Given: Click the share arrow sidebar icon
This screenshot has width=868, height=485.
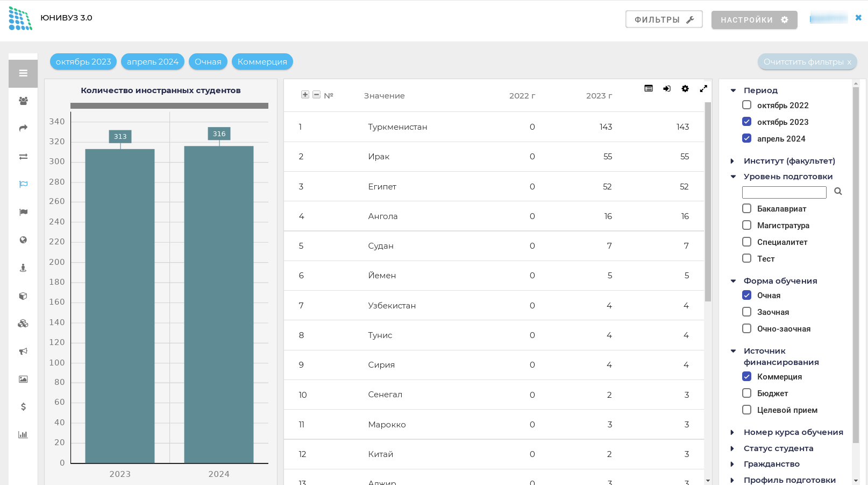Looking at the screenshot, I should point(23,128).
